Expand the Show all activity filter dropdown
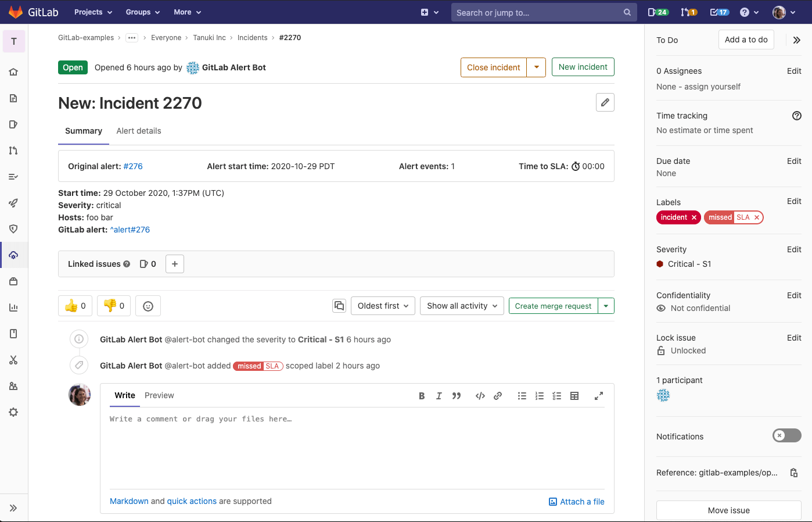Image resolution: width=812 pixels, height=522 pixels. click(462, 305)
